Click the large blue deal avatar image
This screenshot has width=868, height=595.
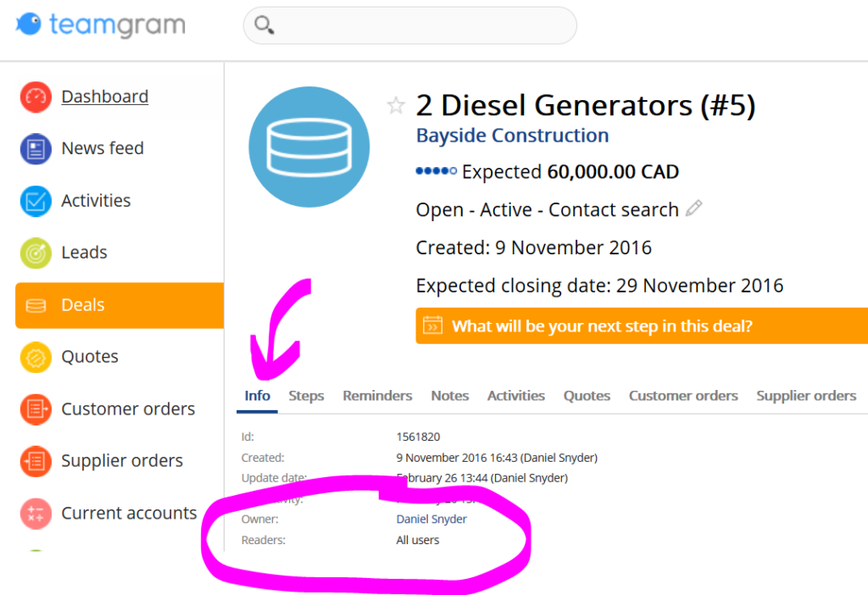point(309,147)
